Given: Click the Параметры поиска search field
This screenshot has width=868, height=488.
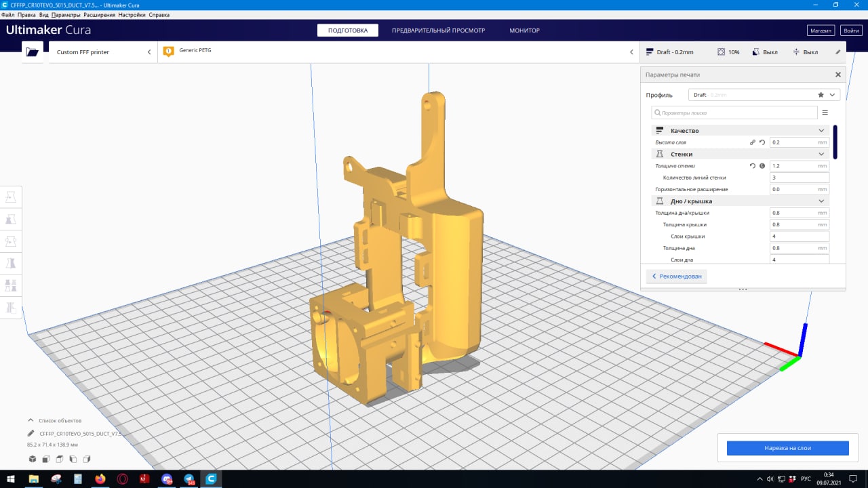Looking at the screenshot, I should click(x=734, y=113).
